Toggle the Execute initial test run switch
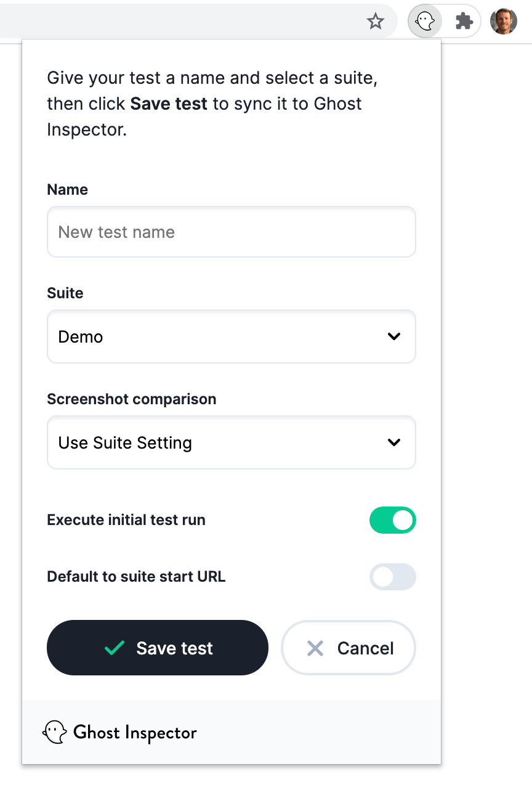Viewport: 532px width, 790px height. [392, 519]
